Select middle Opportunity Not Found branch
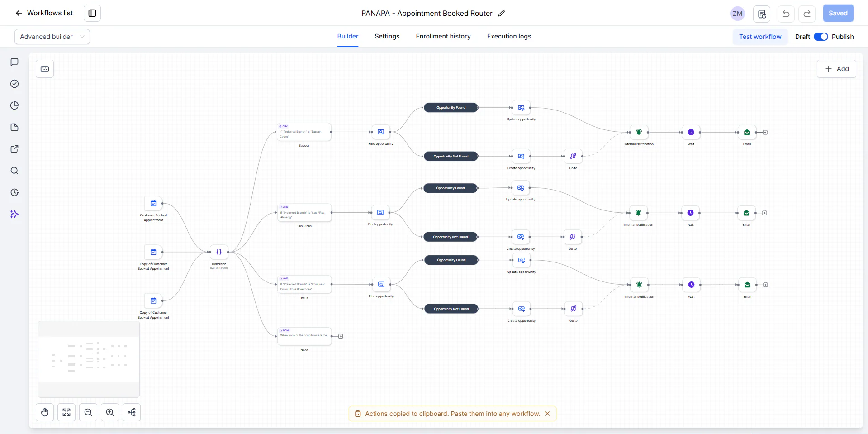The image size is (868, 434). [451, 237]
